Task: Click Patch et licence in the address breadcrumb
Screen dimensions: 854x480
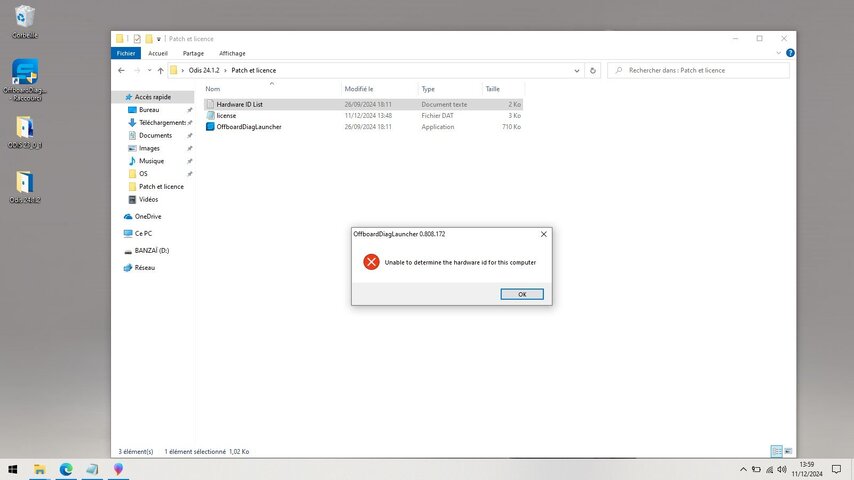Action: pos(253,70)
